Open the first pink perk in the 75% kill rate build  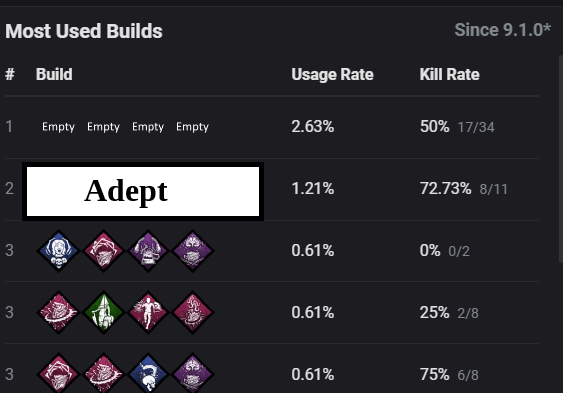(x=58, y=373)
